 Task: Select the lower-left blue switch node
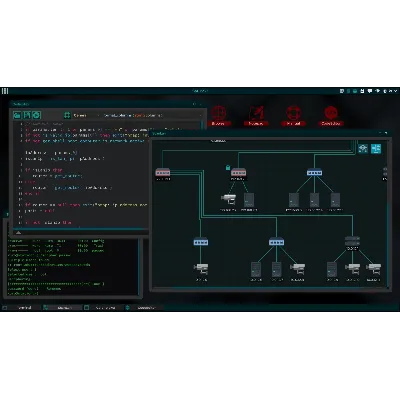(201, 242)
